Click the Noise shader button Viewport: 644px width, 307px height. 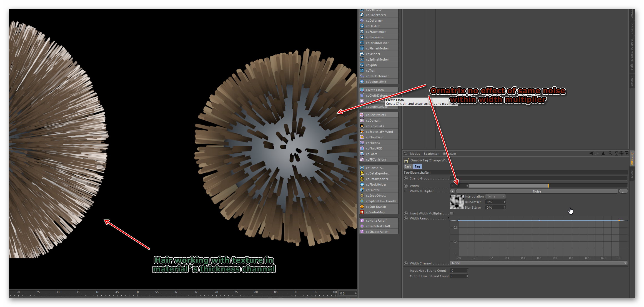[537, 191]
